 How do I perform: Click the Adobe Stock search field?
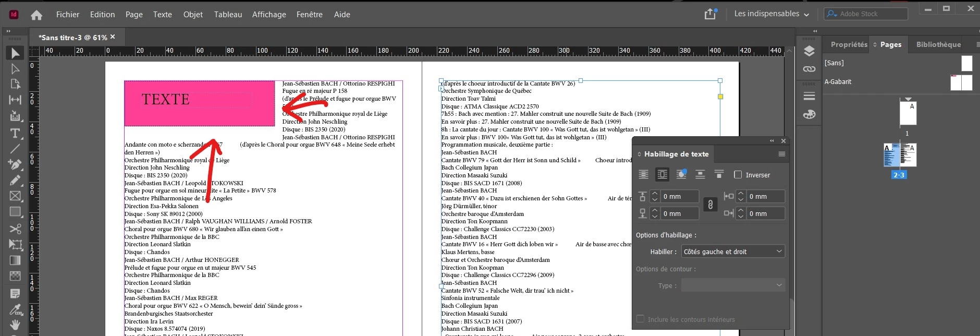pyautogui.click(x=866, y=14)
